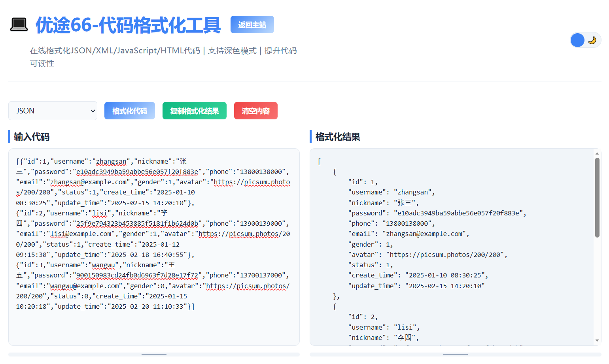Click the 优途66-代码格式化工具 title
This screenshot has width=609, height=364.
[x=128, y=25]
